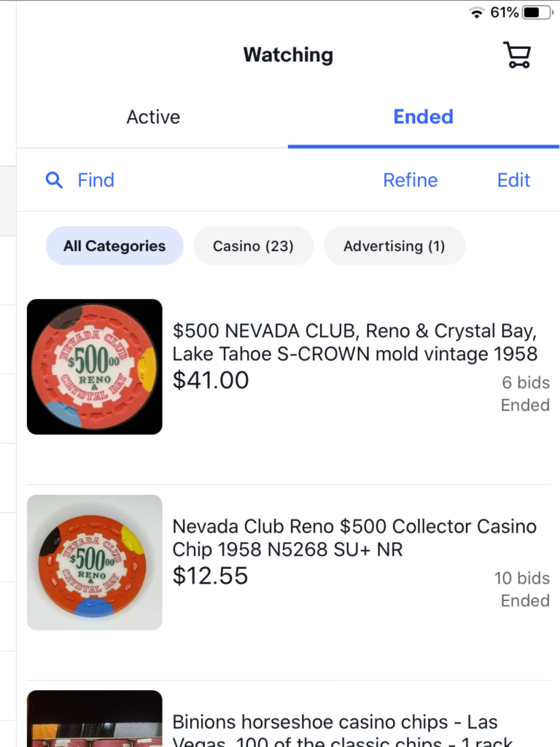Select the Ended tab

(423, 117)
